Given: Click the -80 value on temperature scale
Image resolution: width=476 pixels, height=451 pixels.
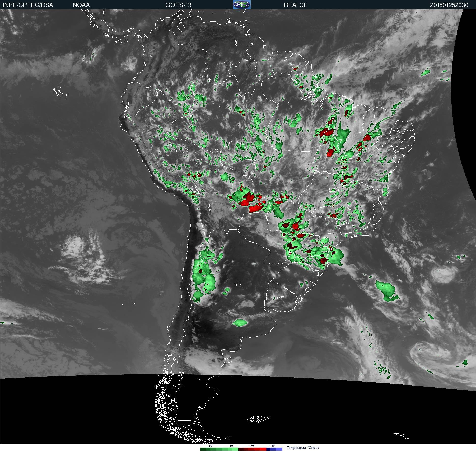Looking at the screenshot, I should coord(272,446).
